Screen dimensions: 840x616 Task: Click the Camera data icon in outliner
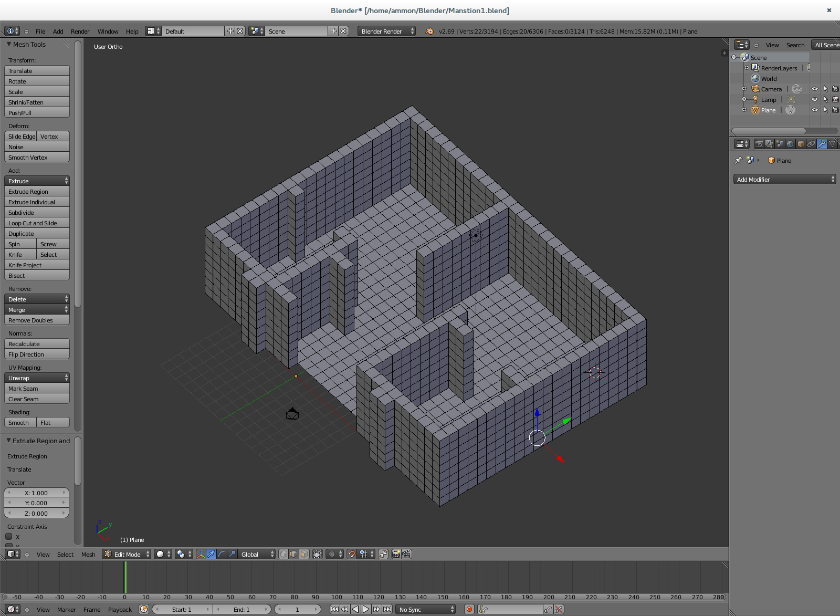[x=796, y=89]
